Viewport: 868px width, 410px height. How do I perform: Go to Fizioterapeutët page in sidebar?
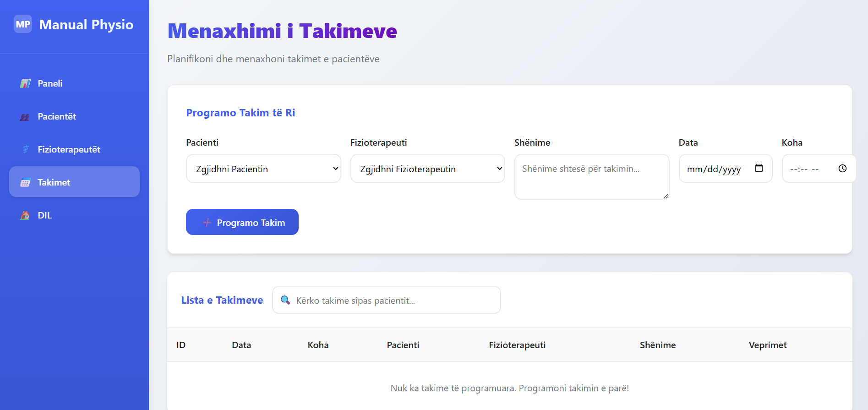coord(69,149)
